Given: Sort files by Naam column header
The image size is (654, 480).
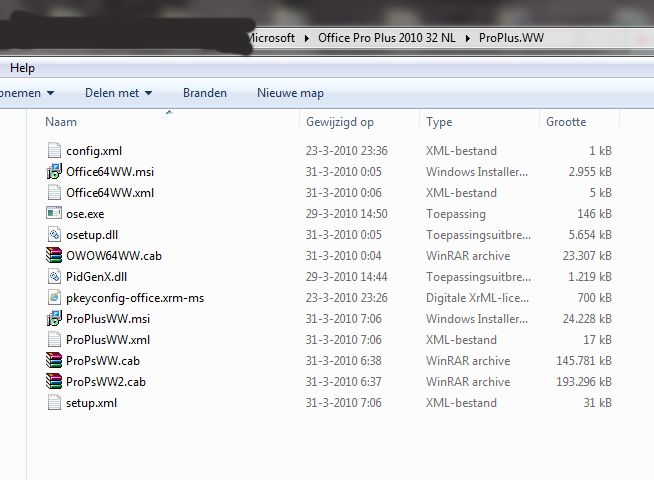Looking at the screenshot, I should pyautogui.click(x=62, y=122).
